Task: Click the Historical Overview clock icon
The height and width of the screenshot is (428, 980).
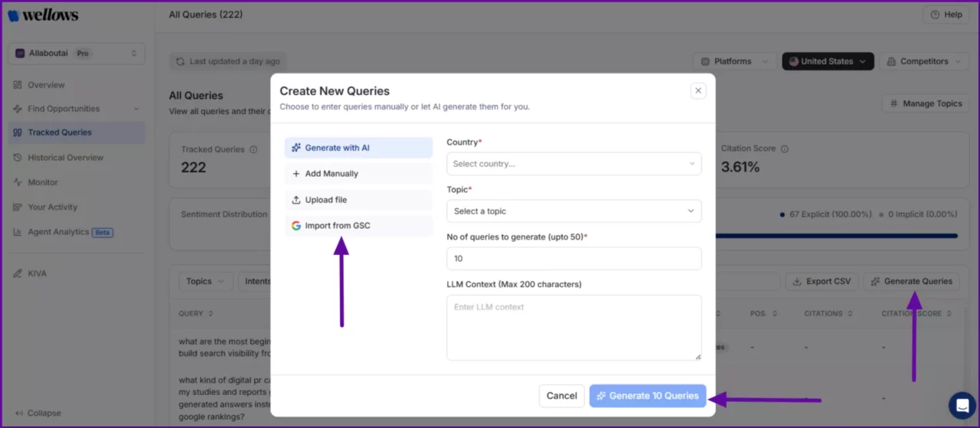Action: click(18, 158)
